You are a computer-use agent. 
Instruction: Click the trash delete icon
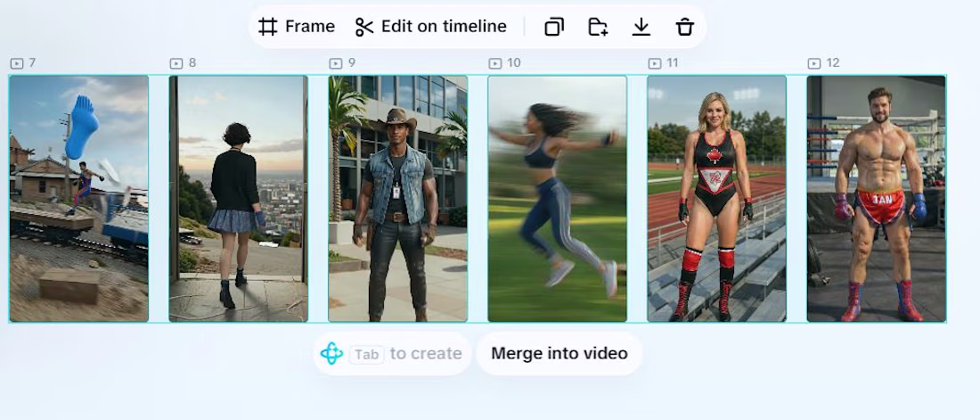(x=685, y=27)
